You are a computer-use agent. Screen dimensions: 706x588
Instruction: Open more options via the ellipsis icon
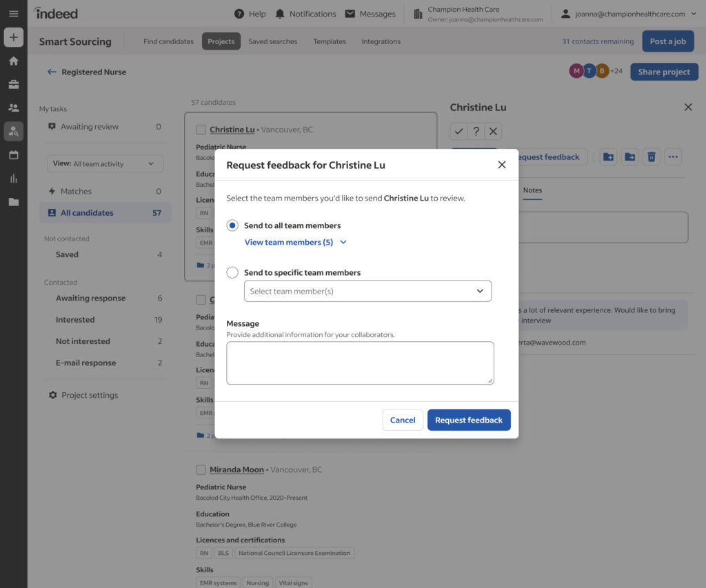coord(673,156)
